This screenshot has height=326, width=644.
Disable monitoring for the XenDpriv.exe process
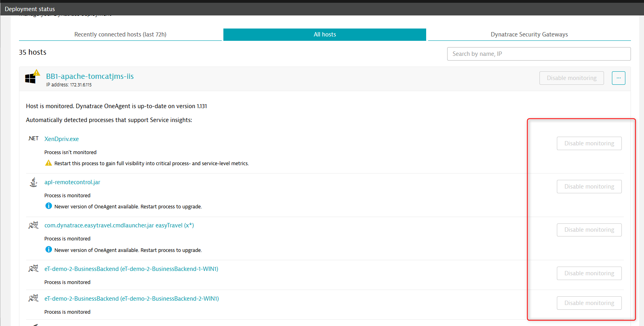[x=589, y=143]
